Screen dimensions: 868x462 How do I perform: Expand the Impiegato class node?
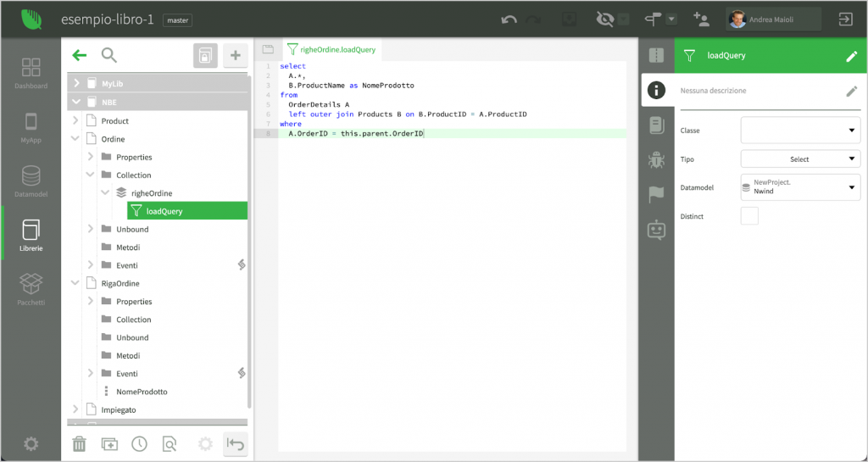pos(75,409)
